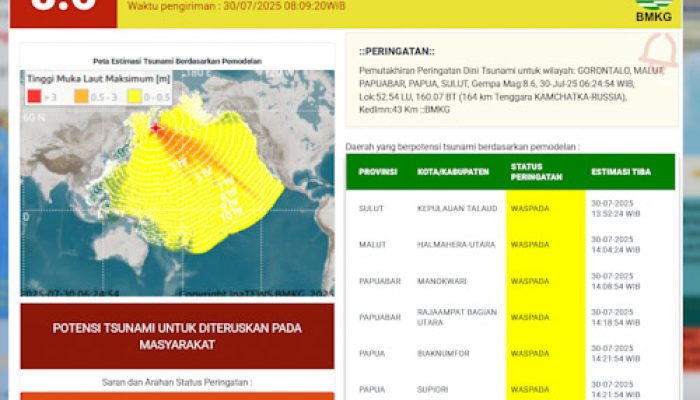This screenshot has height=400, width=700.
Task: Select the red >3 legend swatch
Action: click(34, 96)
